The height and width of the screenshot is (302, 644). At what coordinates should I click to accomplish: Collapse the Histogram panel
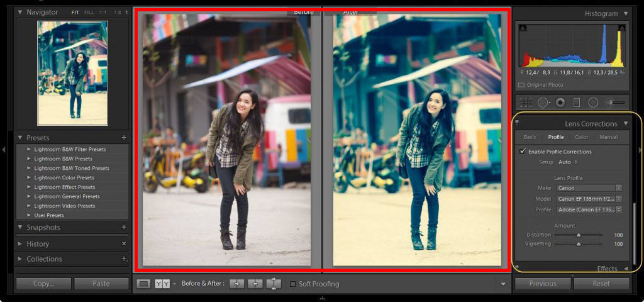[x=626, y=14]
